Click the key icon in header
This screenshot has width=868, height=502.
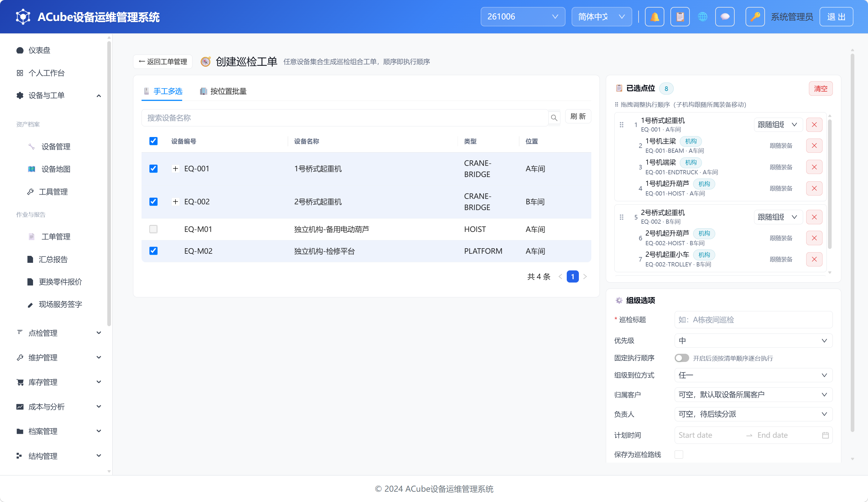[755, 17]
